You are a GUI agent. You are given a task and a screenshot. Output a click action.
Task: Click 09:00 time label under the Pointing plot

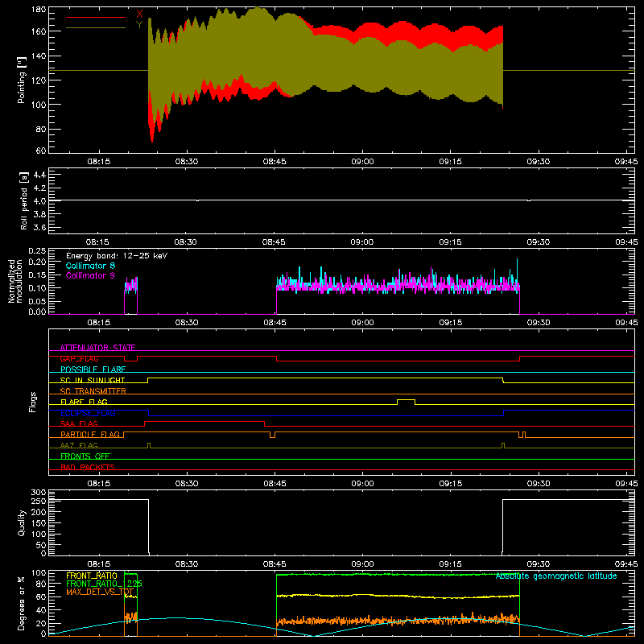tap(362, 162)
